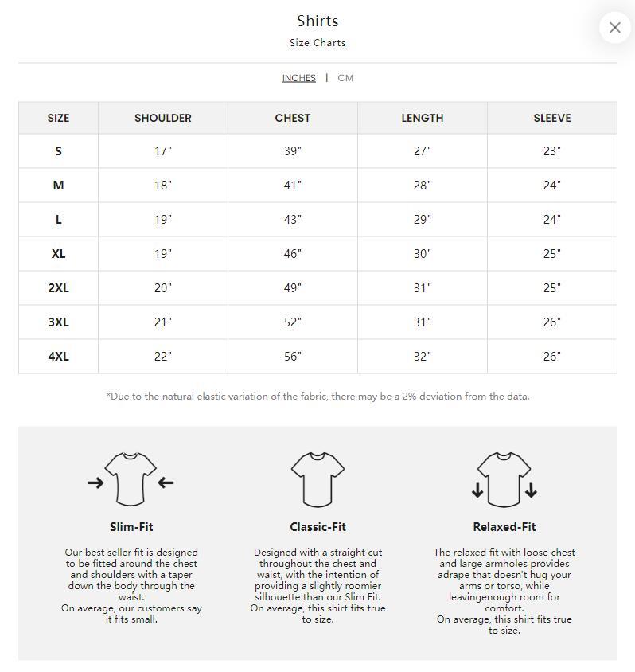Expand details for the 2XL size row
Viewport: 635px width, 672px height.
coord(58,287)
